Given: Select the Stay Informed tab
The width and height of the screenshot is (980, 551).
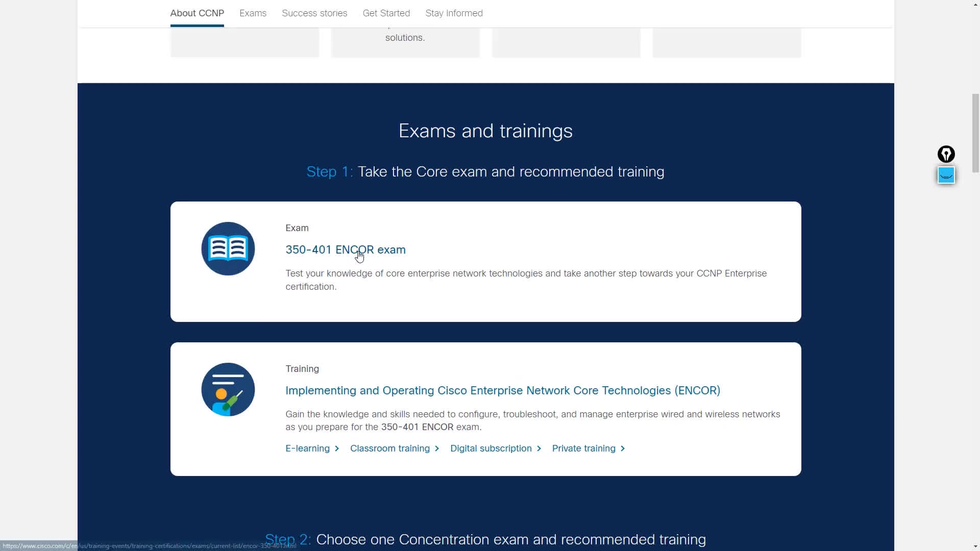Looking at the screenshot, I should 454,13.
